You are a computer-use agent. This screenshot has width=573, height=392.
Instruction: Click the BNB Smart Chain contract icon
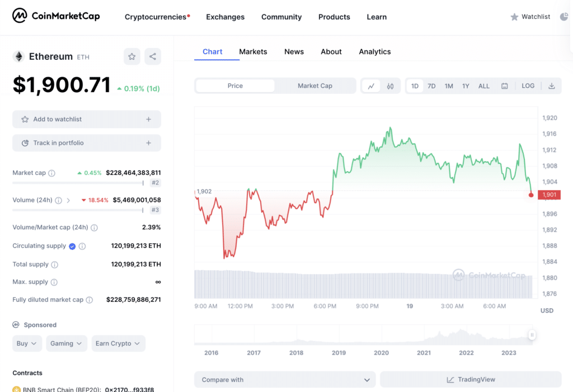click(x=16, y=389)
